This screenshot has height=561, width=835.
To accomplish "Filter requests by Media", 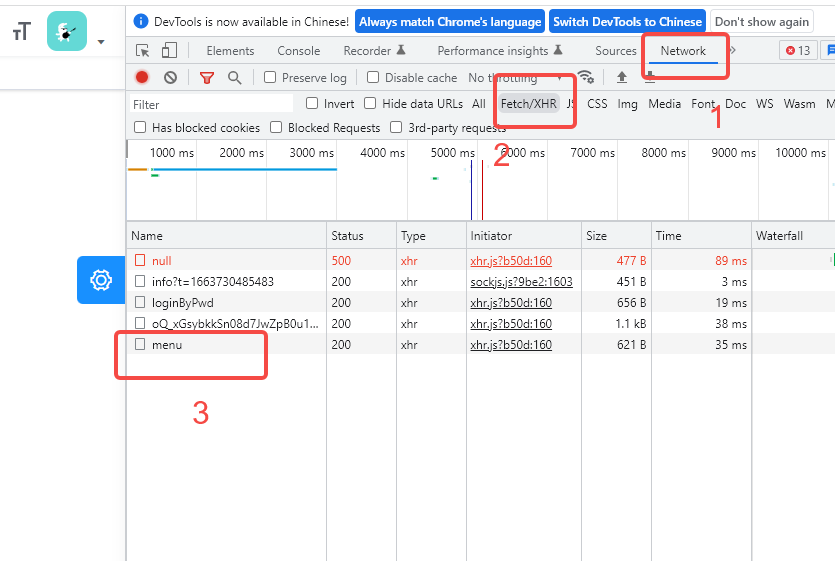I will 665,103.
